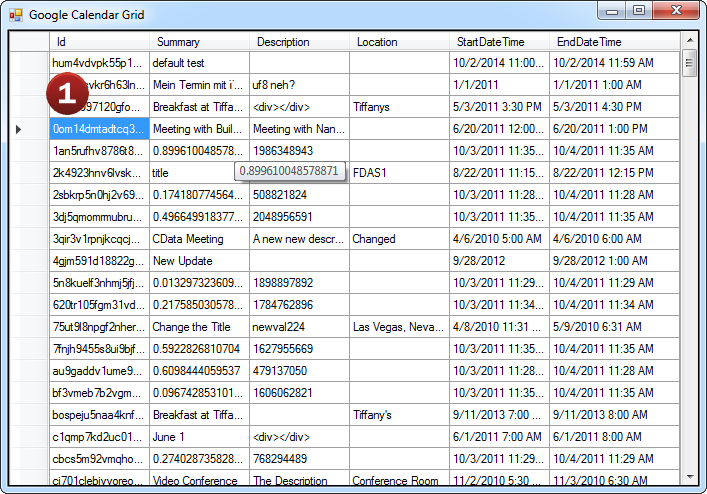Select the highlighted Id cell 0om14dmtadtcq3

pos(99,129)
